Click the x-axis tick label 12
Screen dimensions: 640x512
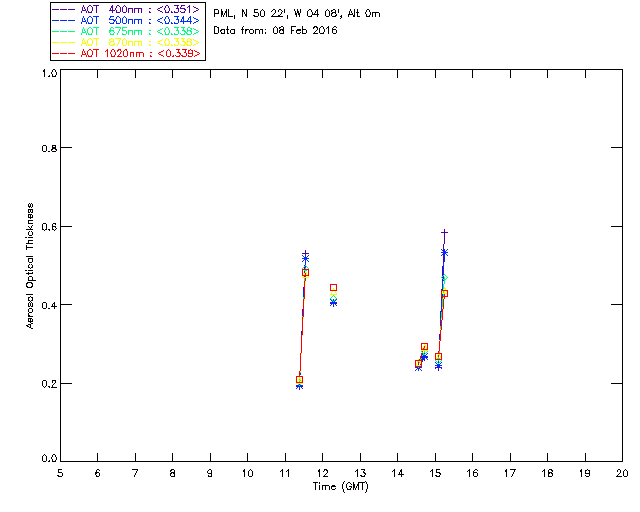point(322,473)
